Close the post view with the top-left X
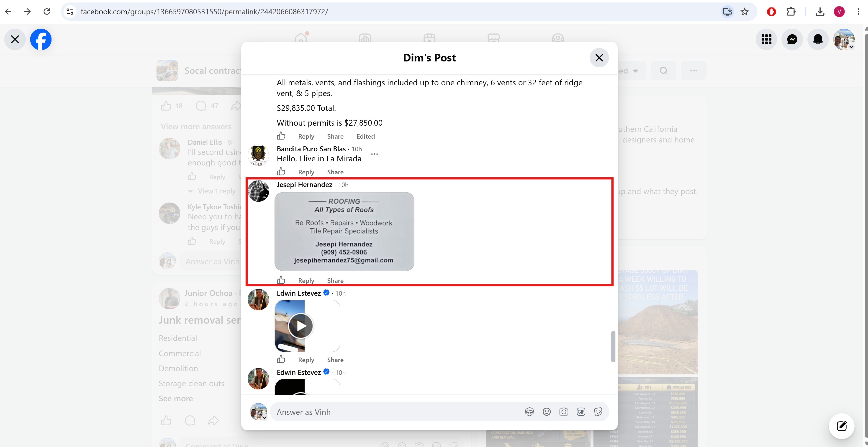This screenshot has width=868, height=447. pos(15,39)
